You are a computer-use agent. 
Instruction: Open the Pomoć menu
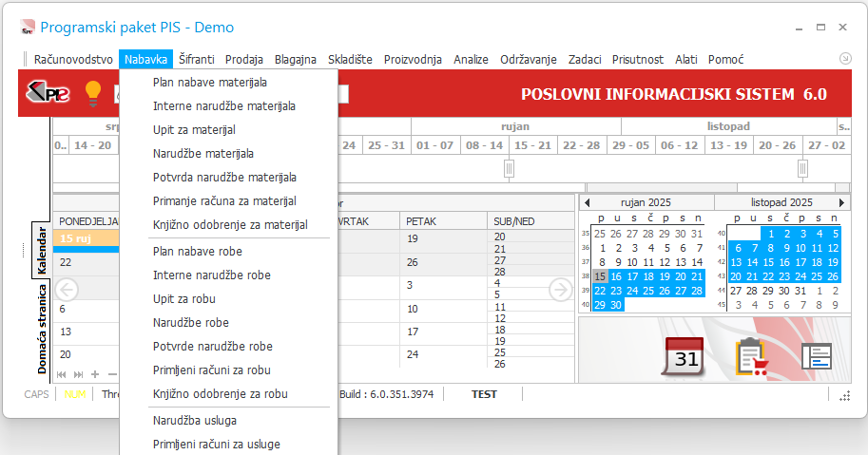pyautogui.click(x=725, y=59)
